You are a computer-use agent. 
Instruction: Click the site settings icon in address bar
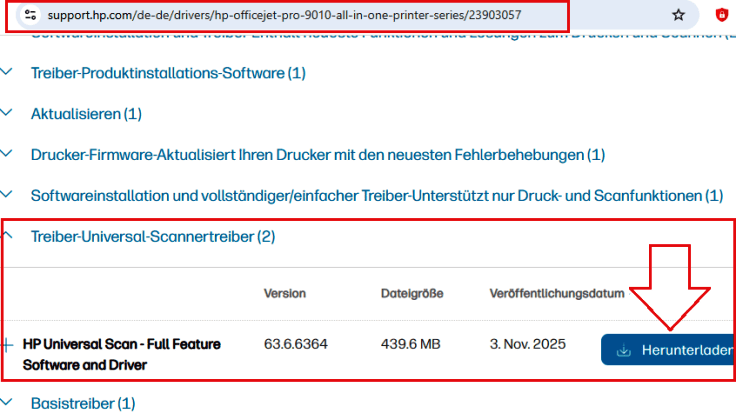(x=31, y=15)
